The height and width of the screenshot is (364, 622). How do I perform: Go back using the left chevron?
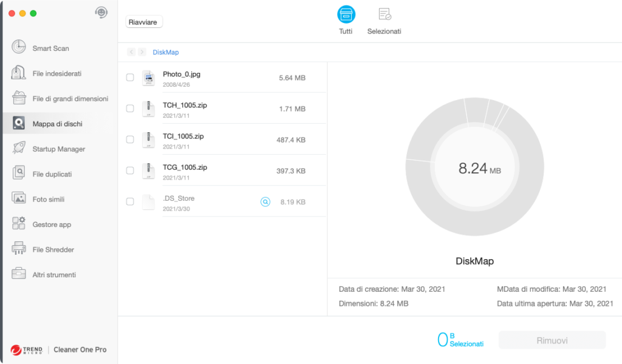[x=131, y=52]
